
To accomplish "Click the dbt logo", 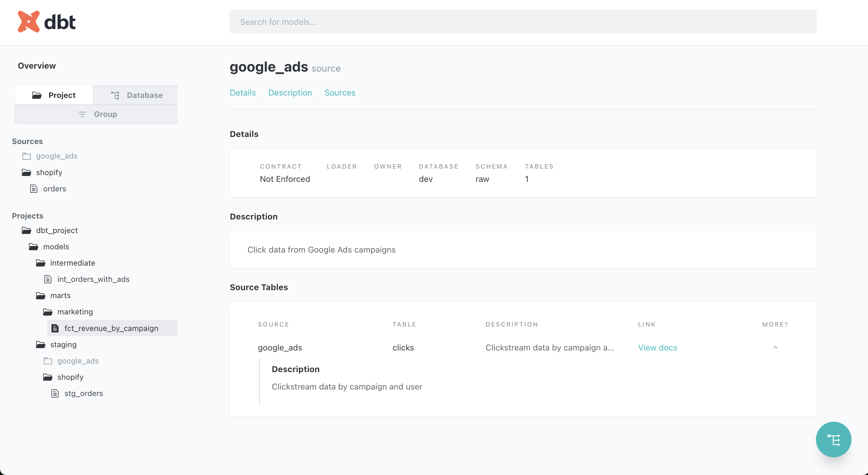I will 47,22.
